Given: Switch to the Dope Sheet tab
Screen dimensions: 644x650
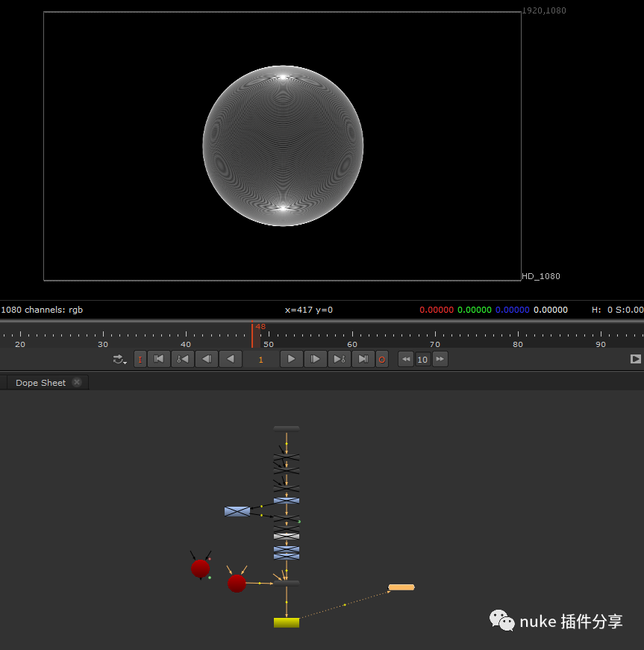Looking at the screenshot, I should pos(40,383).
